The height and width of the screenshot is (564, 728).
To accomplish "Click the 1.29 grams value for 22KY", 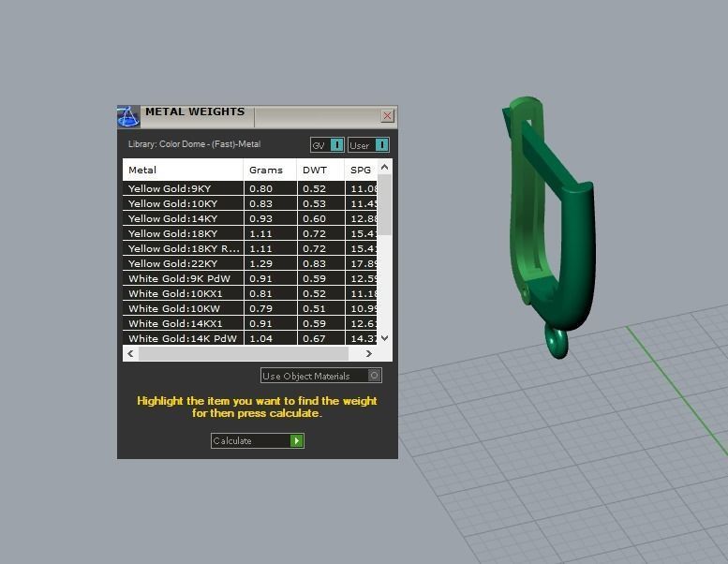I will [260, 263].
